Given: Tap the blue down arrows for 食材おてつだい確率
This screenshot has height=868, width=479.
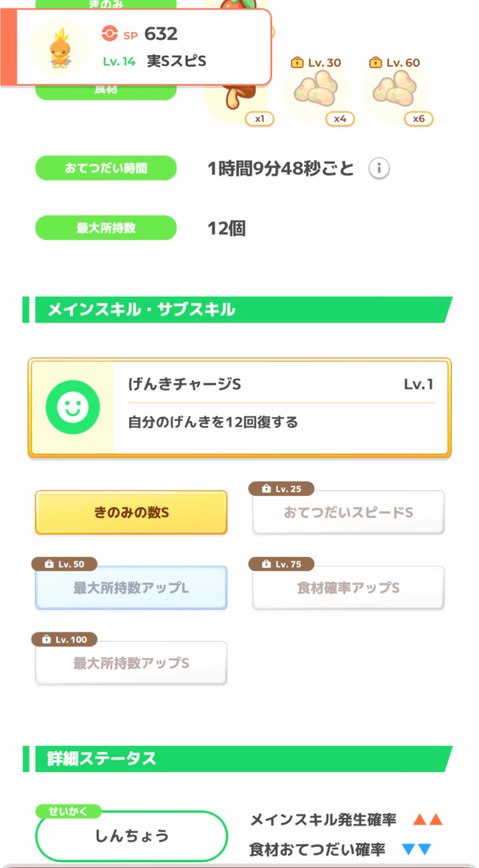Looking at the screenshot, I should click(x=416, y=849).
